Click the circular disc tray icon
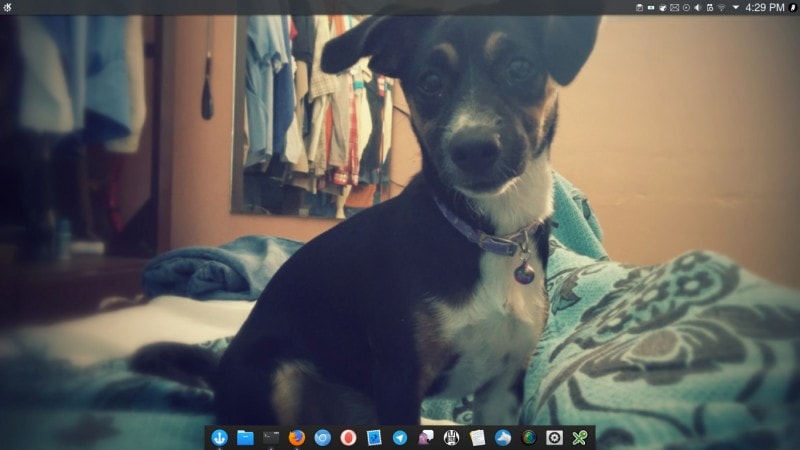The image size is (800, 450). [x=686, y=8]
